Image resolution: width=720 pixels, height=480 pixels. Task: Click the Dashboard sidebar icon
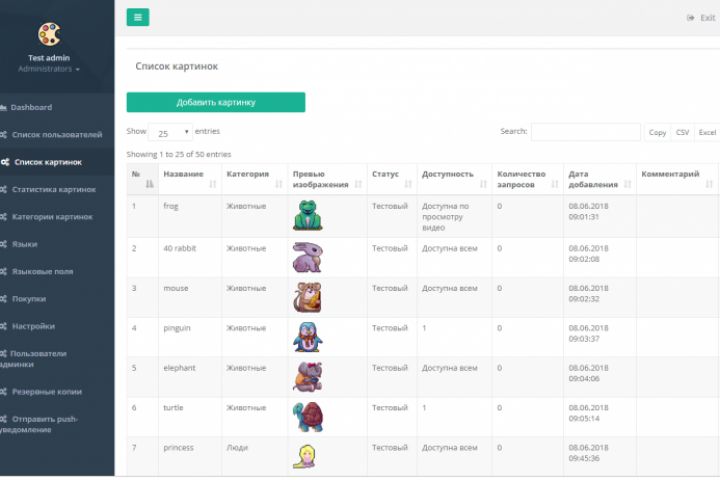click(5, 107)
